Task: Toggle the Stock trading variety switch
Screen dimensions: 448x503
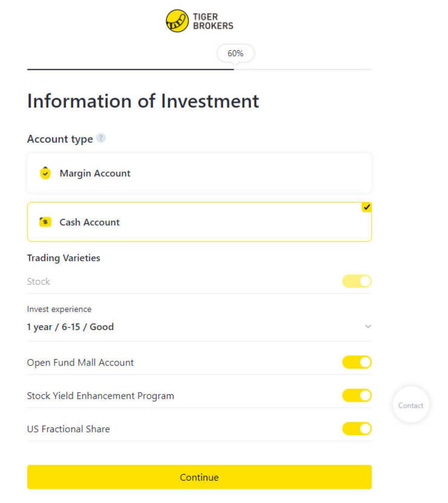Action: (x=357, y=281)
